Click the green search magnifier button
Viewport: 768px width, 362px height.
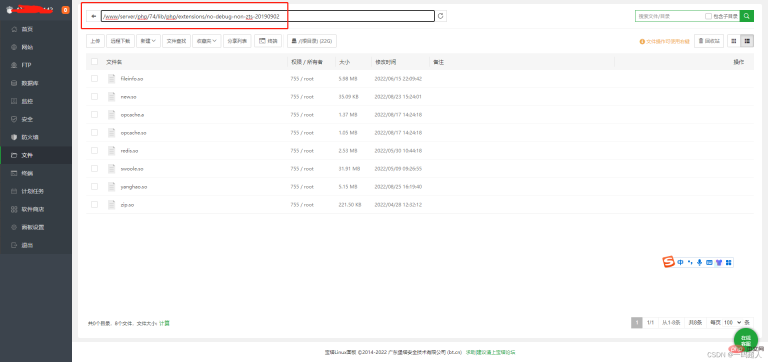(x=746, y=16)
